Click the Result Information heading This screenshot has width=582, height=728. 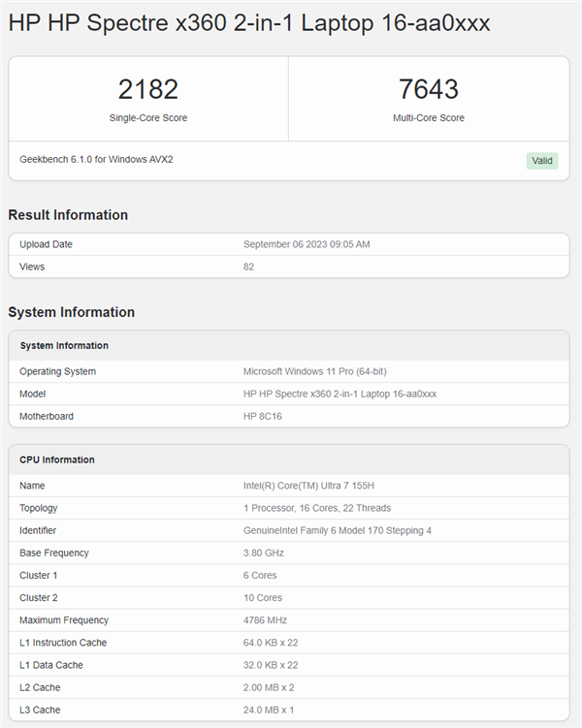(68, 215)
